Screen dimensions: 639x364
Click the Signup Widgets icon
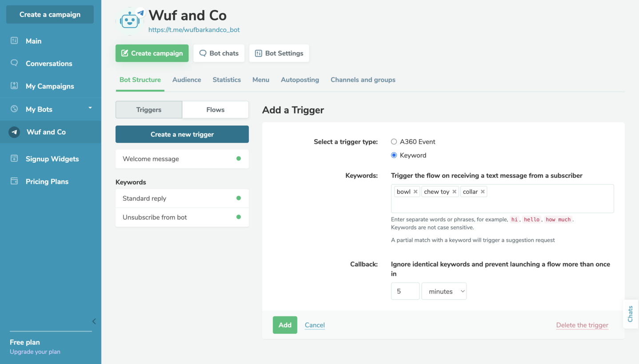(x=14, y=159)
